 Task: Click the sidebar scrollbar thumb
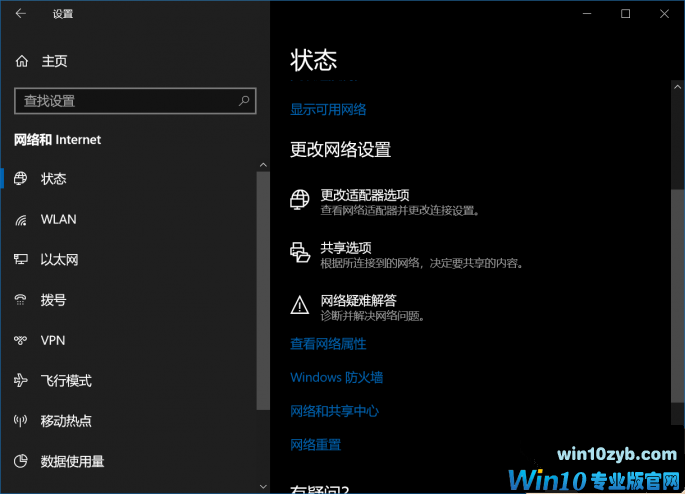click(263, 290)
